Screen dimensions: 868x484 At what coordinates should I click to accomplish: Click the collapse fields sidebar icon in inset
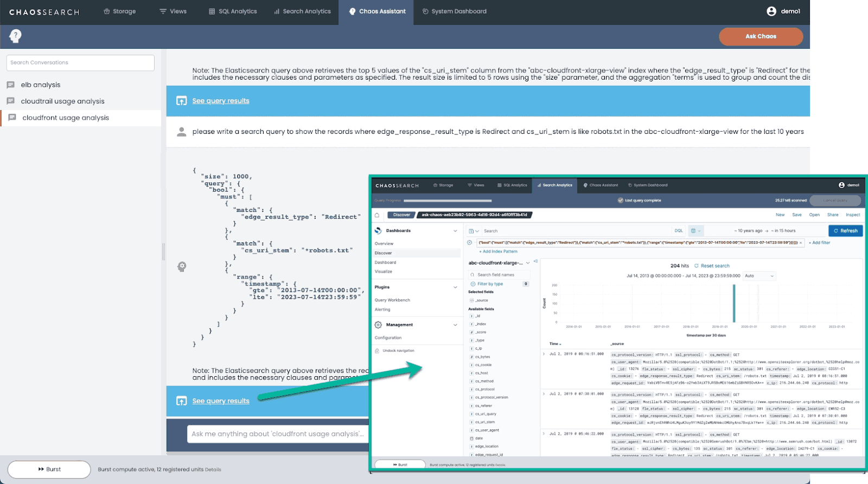(535, 262)
